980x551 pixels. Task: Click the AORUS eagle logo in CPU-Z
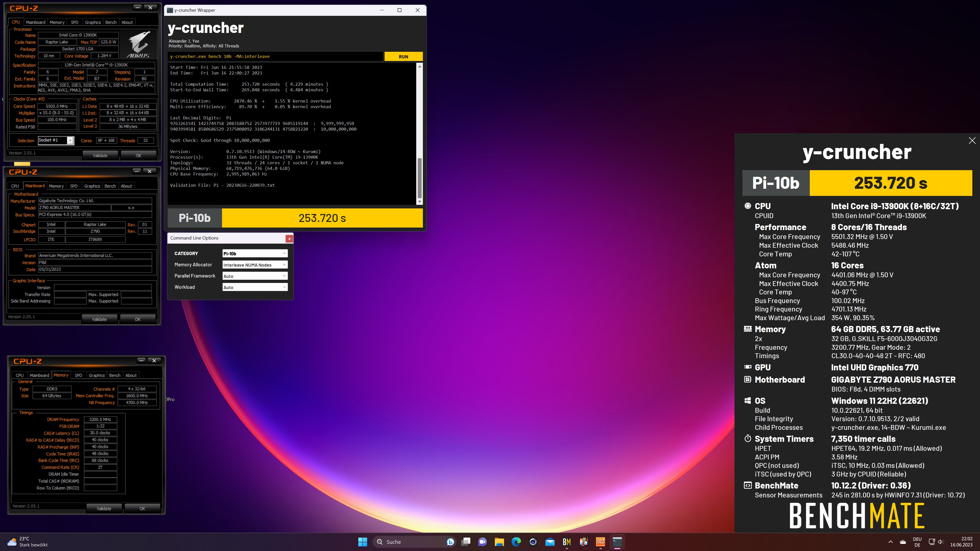click(138, 44)
